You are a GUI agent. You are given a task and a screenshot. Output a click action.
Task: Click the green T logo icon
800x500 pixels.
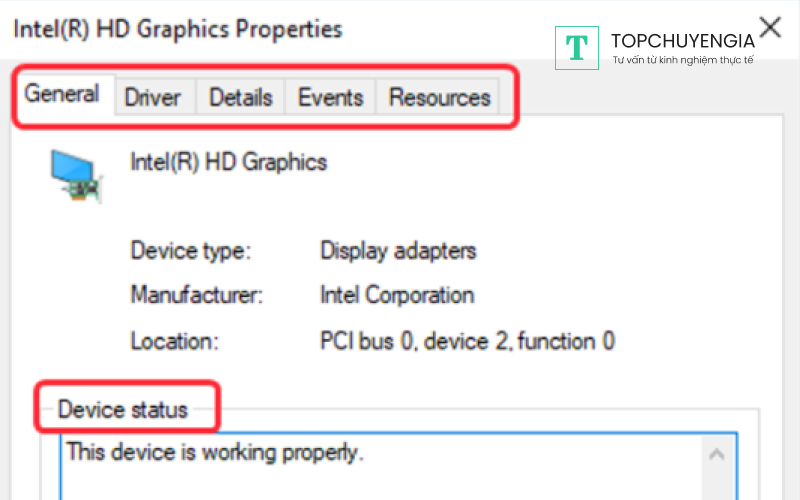[576, 46]
